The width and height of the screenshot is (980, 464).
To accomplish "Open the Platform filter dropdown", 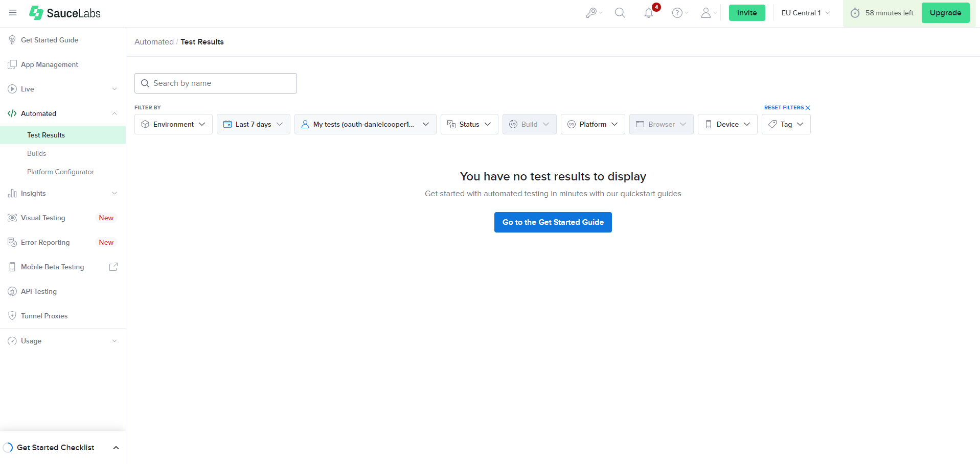I will coord(593,124).
